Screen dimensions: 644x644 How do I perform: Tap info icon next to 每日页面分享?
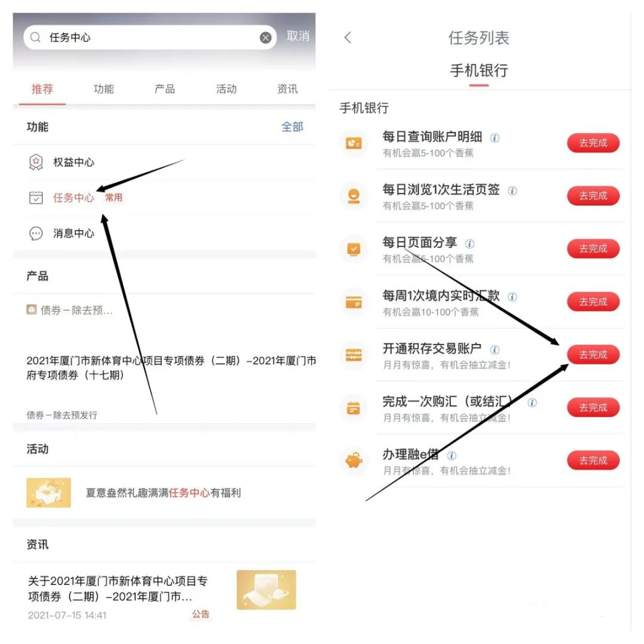tap(469, 243)
